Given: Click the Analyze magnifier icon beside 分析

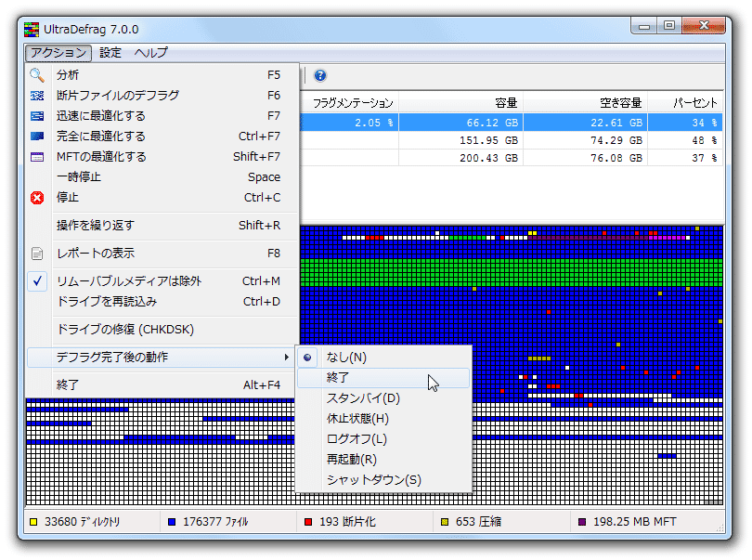Looking at the screenshot, I should coord(37,75).
